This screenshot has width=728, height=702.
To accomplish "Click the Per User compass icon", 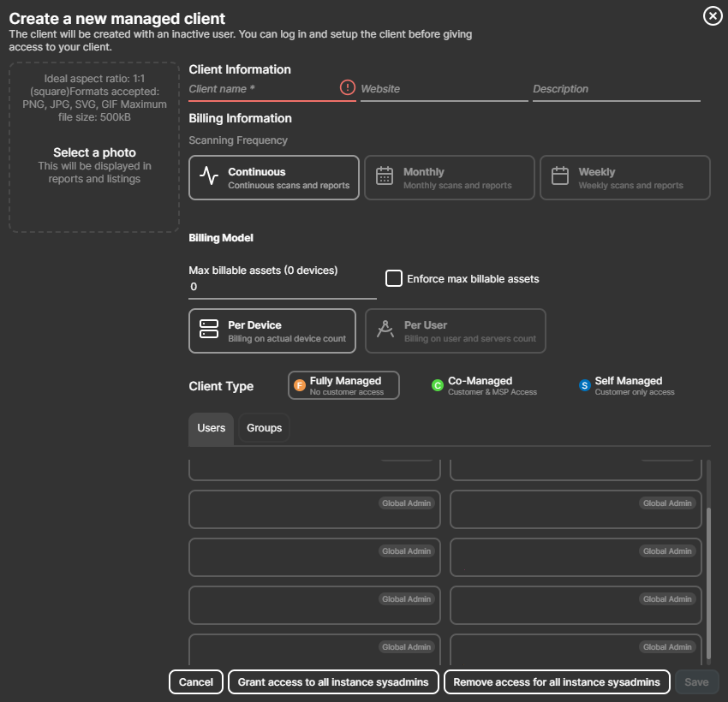I will (x=385, y=329).
